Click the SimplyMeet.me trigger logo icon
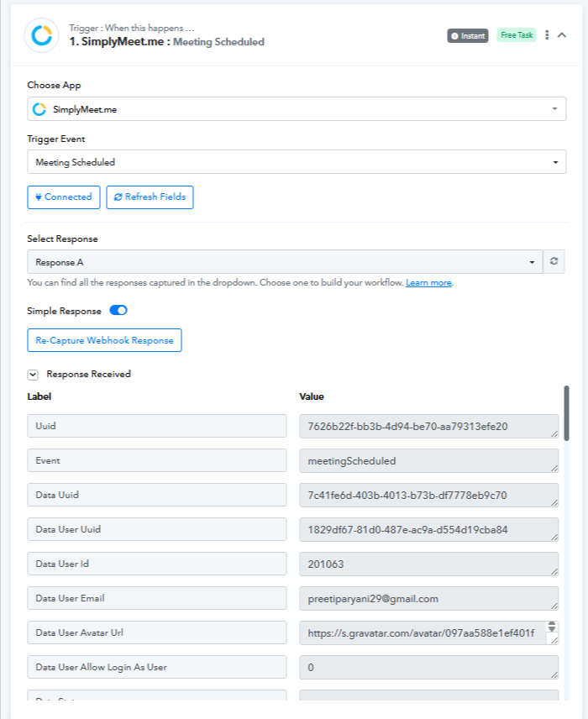 click(x=41, y=35)
